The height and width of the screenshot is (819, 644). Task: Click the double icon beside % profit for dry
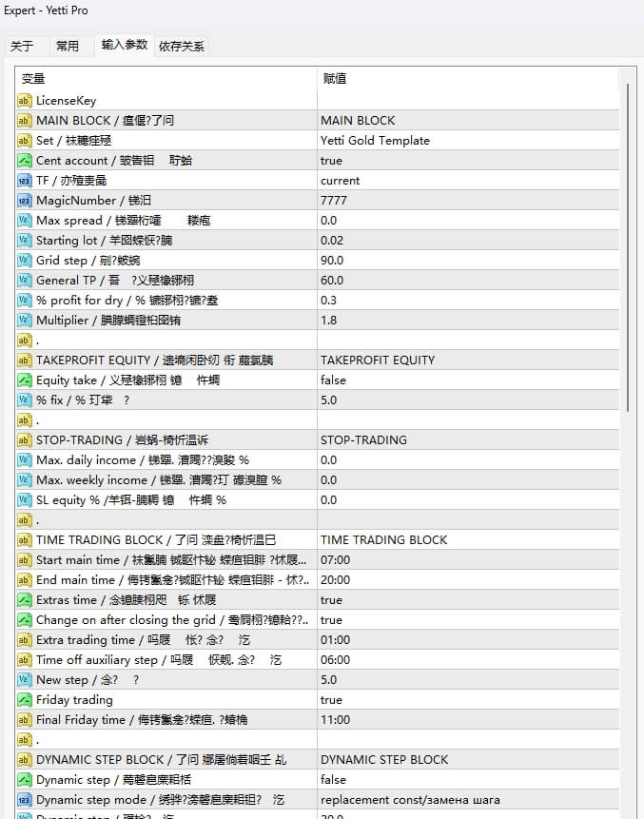(25, 301)
